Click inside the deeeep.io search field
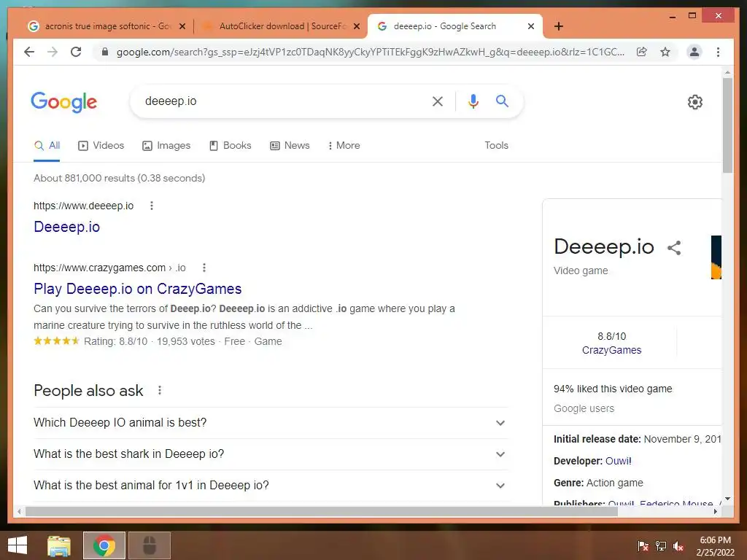This screenshot has height=560, width=747. point(281,101)
